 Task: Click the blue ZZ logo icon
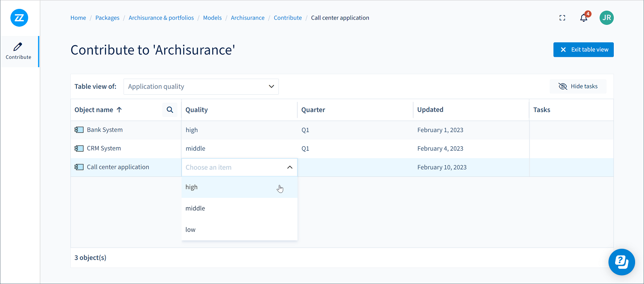pos(19,18)
